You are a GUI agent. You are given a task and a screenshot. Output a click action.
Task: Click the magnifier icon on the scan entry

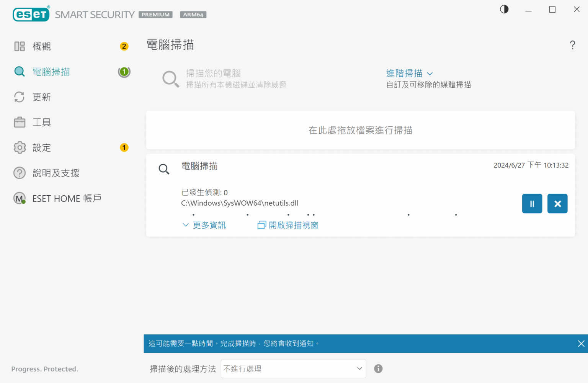[x=164, y=169]
